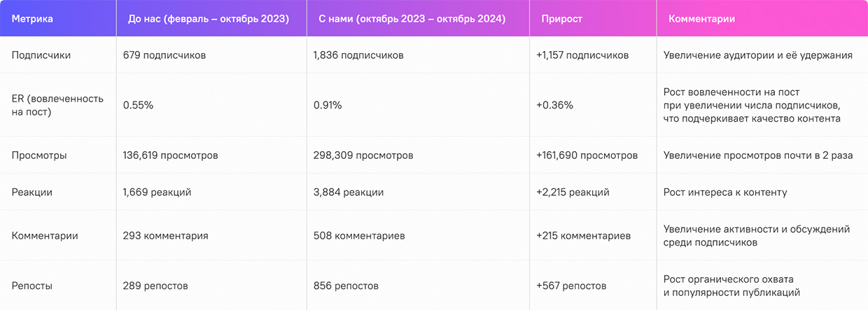
Task: Click the "Метрика" column header
Action: pos(32,19)
